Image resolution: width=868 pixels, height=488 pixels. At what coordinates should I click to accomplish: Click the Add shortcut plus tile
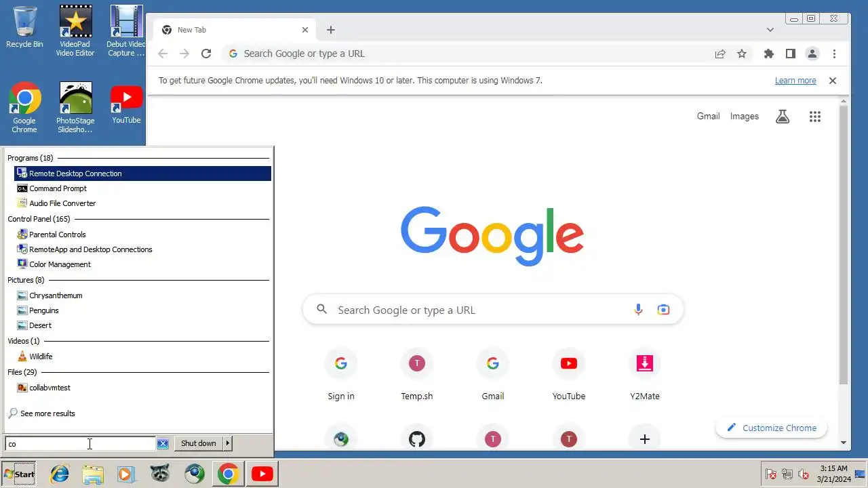pyautogui.click(x=645, y=439)
